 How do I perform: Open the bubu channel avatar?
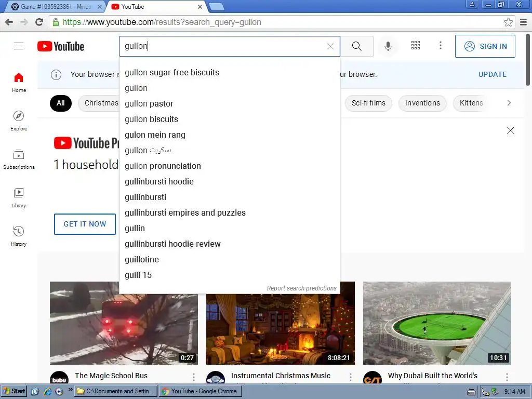pyautogui.click(x=59, y=378)
